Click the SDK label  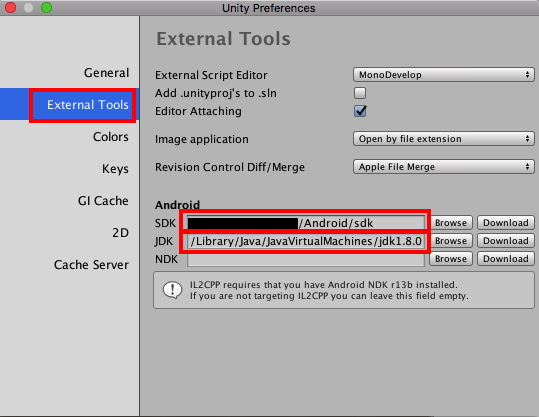click(x=165, y=223)
